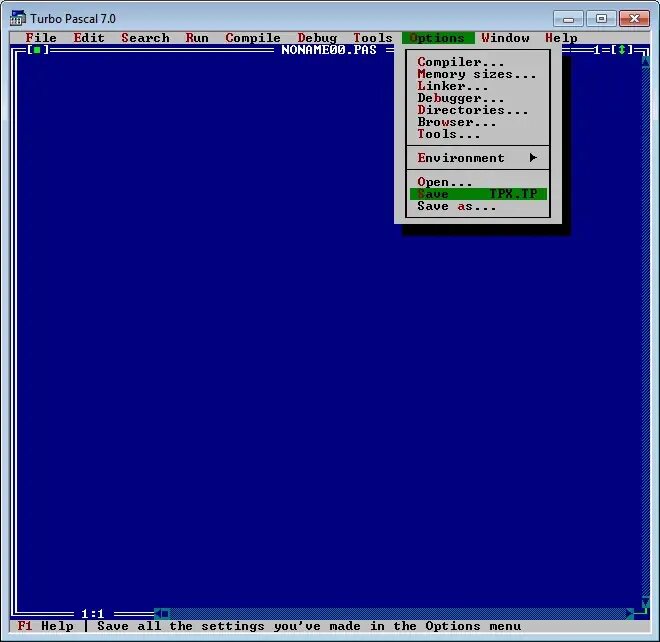Expand the Environment submenu

tap(478, 158)
